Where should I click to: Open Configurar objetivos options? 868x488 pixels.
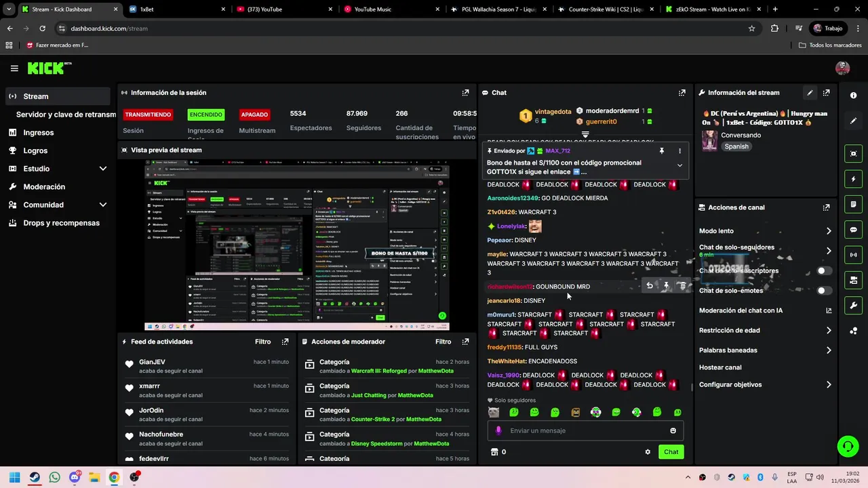coord(829,385)
